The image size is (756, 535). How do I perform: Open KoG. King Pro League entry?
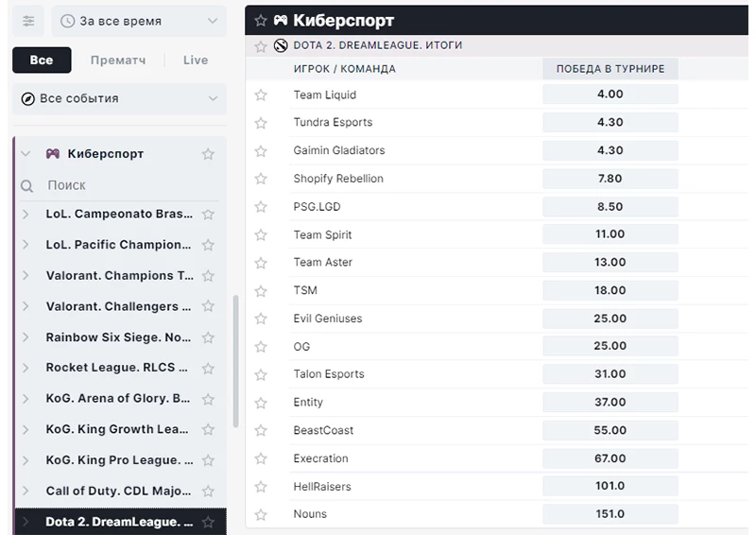(x=119, y=460)
